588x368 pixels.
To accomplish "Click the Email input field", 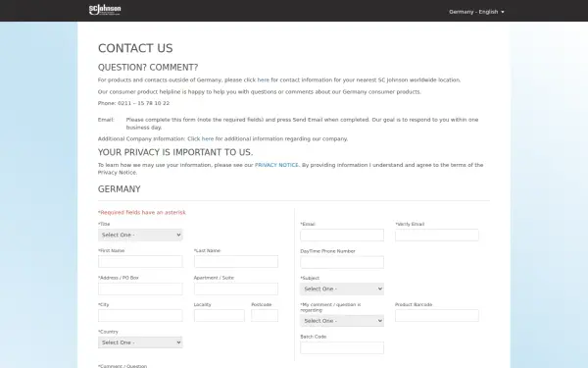I will point(342,236).
